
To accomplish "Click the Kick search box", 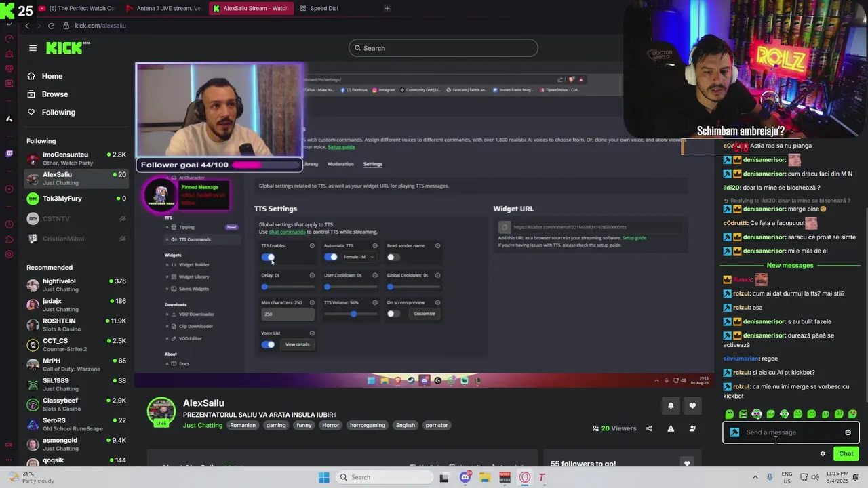I will 443,48.
